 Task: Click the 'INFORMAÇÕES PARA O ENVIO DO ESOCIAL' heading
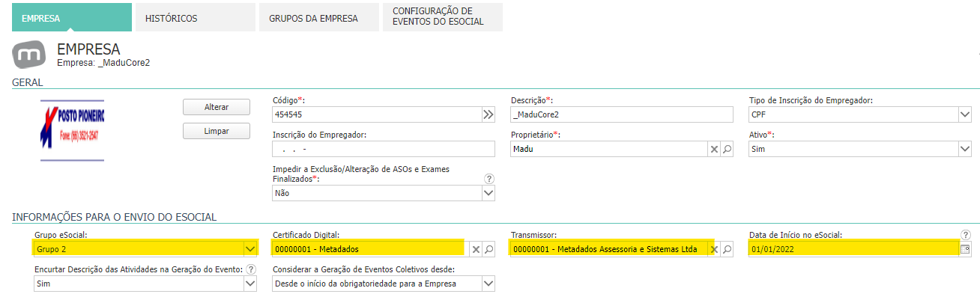[114, 217]
